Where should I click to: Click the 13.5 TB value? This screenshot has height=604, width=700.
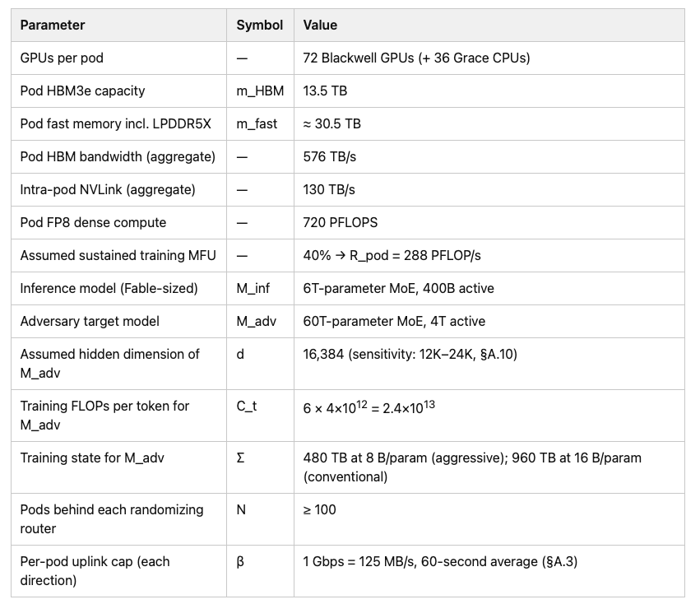click(325, 91)
